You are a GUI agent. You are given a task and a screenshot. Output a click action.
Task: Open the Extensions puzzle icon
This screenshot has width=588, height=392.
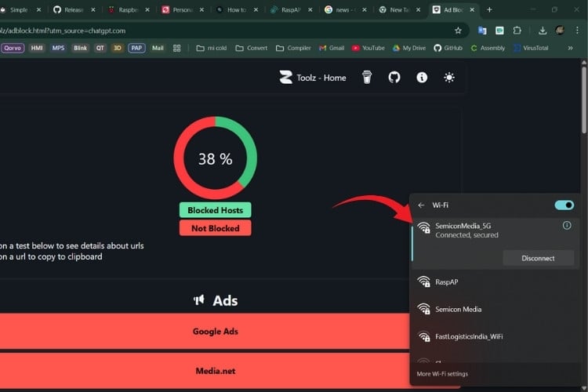coord(517,31)
